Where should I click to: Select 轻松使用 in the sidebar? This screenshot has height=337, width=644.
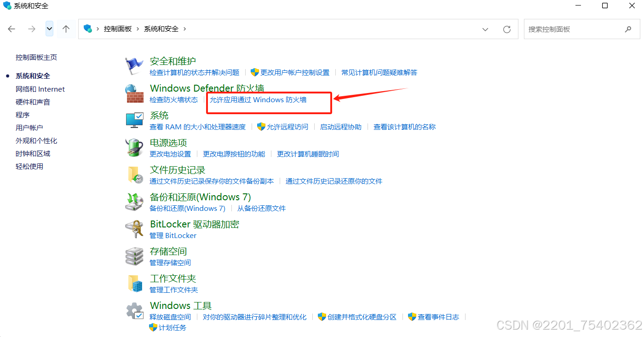tap(29, 167)
